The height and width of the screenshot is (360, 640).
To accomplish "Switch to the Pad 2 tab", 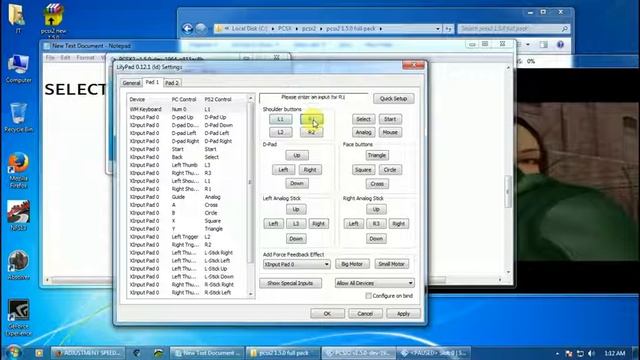I will pos(172,83).
